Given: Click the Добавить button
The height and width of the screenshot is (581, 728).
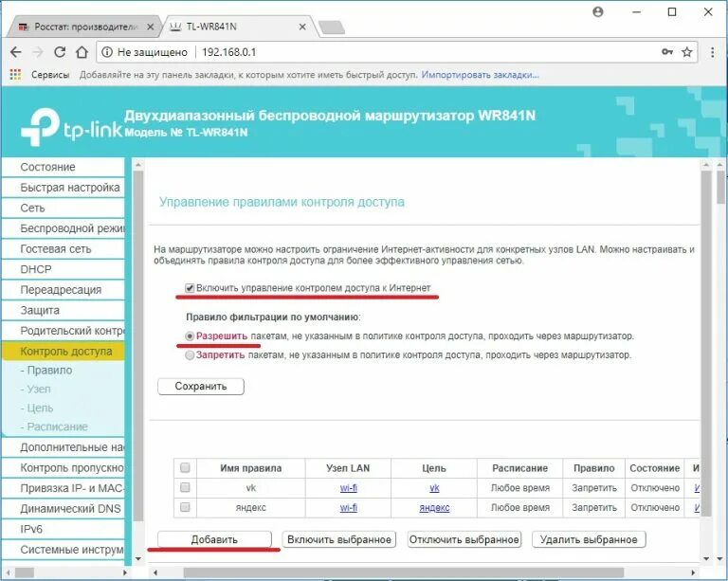Looking at the screenshot, I should point(214,539).
